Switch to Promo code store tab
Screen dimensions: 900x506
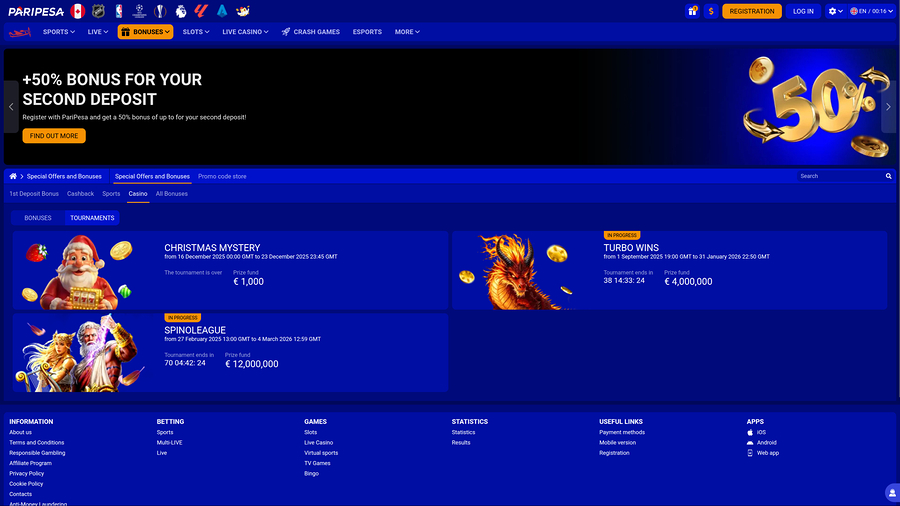(222, 177)
